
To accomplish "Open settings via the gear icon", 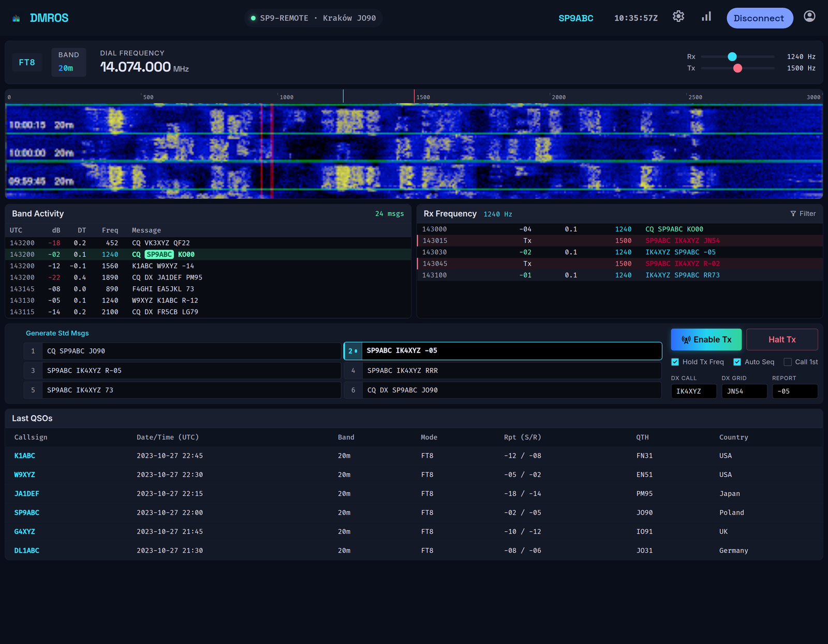I will pyautogui.click(x=678, y=17).
